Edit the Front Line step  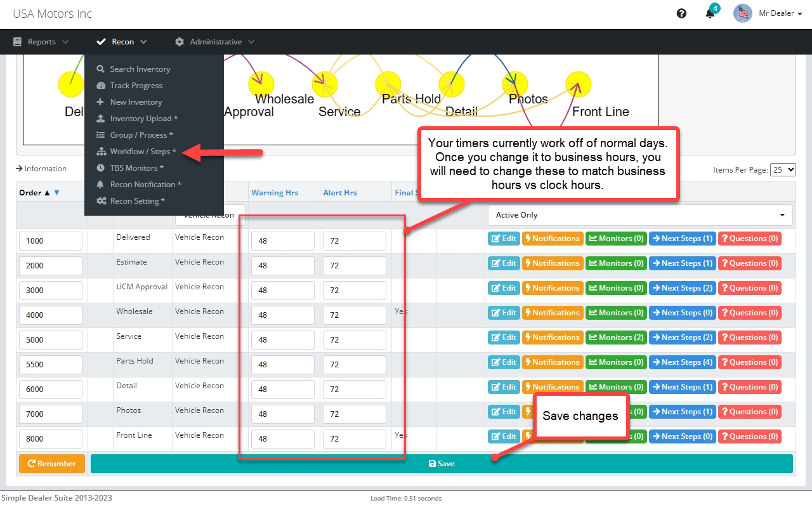[x=504, y=436]
